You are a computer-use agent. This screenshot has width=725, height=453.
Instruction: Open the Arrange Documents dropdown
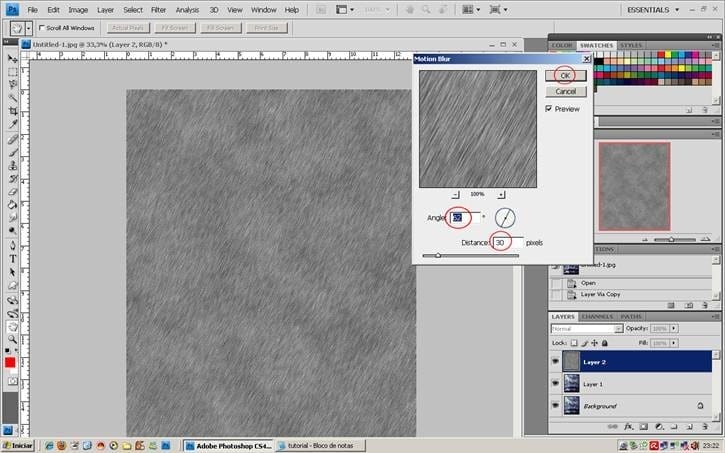click(471, 9)
